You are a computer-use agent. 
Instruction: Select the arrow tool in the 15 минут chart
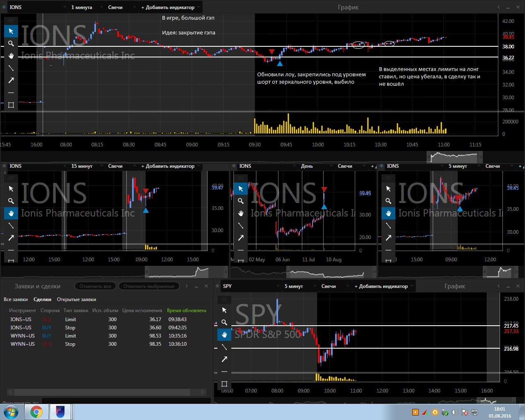(x=11, y=238)
